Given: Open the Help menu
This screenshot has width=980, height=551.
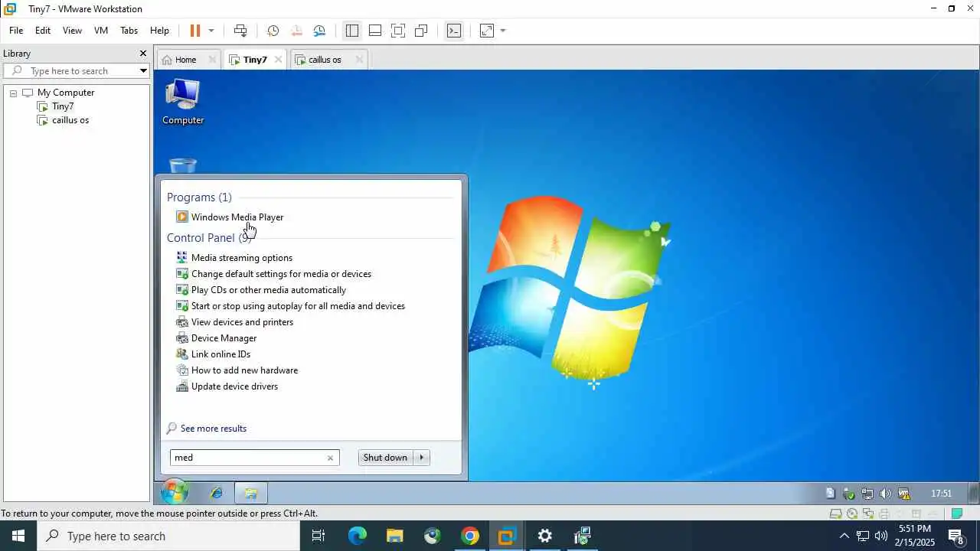Looking at the screenshot, I should point(159,31).
